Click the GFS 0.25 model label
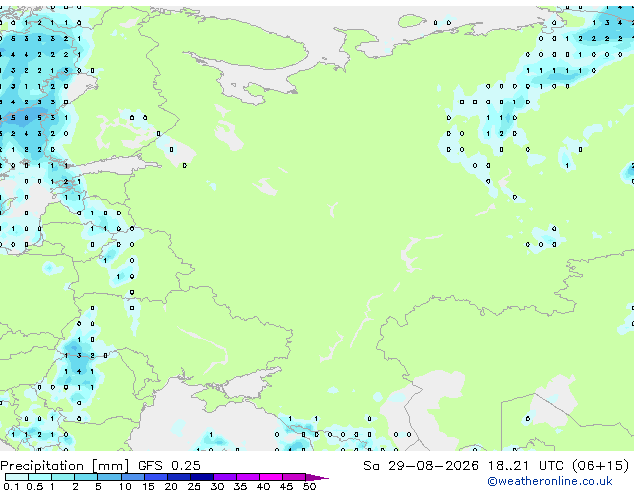Image resolution: width=634 pixels, height=490 pixels. pyautogui.click(x=169, y=466)
